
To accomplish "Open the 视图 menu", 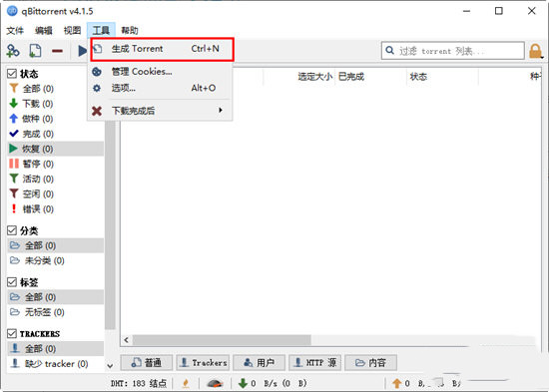I will pyautogui.click(x=73, y=31).
